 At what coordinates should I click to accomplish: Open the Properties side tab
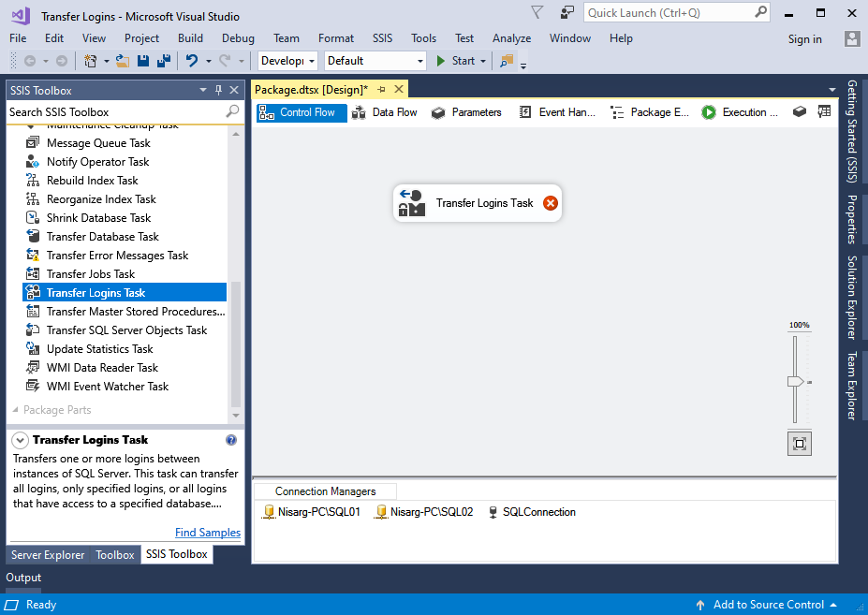coord(852,219)
